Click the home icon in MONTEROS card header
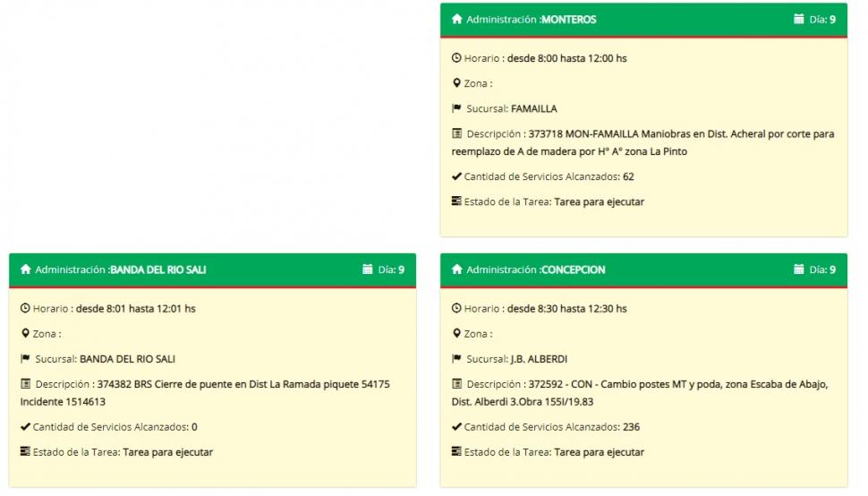Screen dimensions: 868x496 [457, 19]
